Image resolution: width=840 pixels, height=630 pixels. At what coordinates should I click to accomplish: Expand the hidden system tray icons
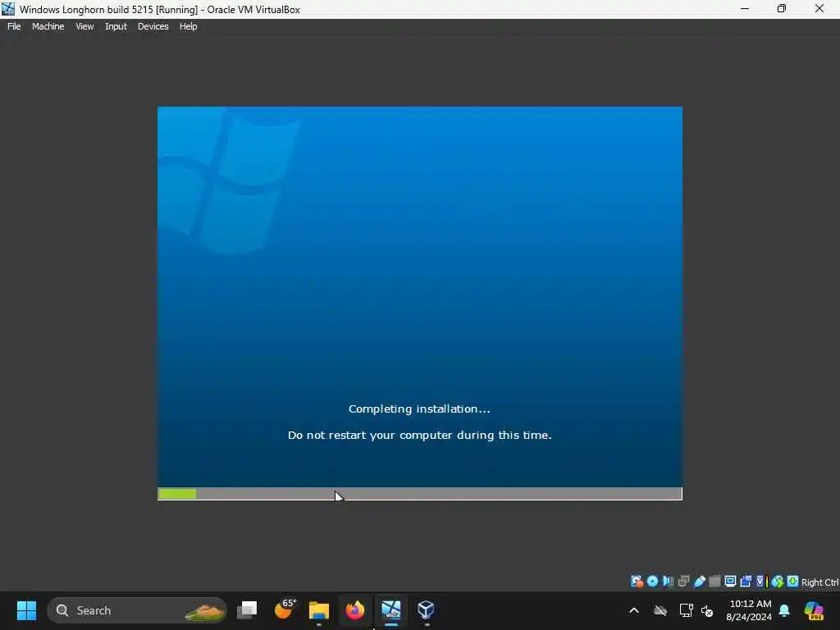click(634, 610)
